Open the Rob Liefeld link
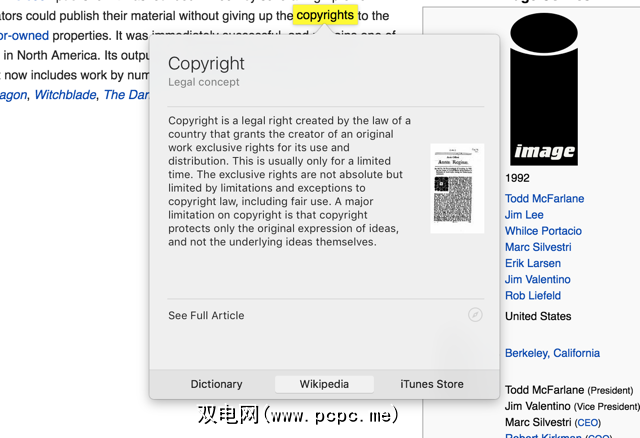 click(533, 296)
